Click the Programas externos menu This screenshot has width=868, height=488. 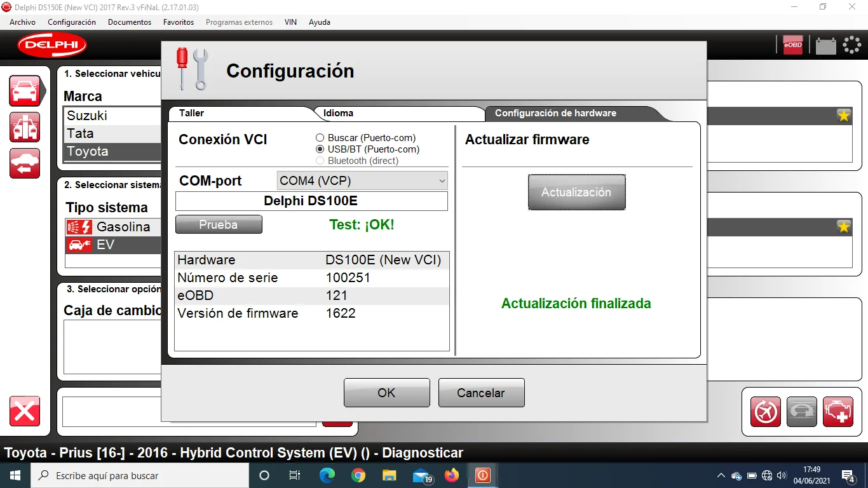[x=239, y=22]
